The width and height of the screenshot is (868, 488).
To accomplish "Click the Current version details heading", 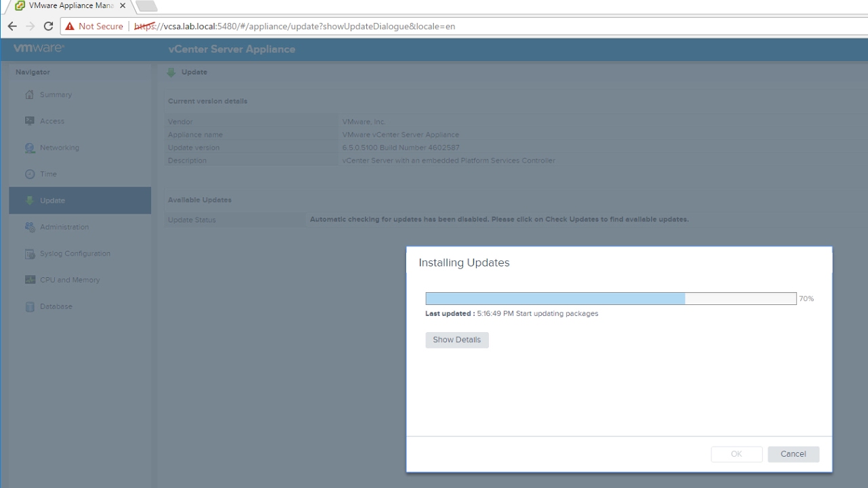I will tap(208, 102).
